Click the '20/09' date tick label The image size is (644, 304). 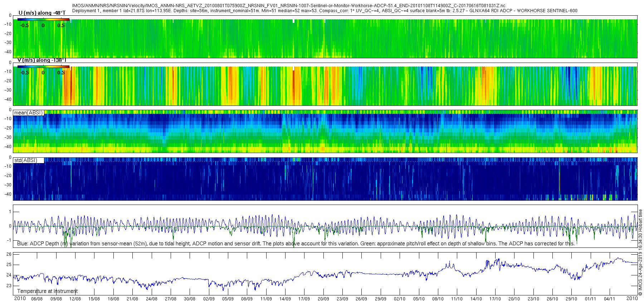point(323,299)
